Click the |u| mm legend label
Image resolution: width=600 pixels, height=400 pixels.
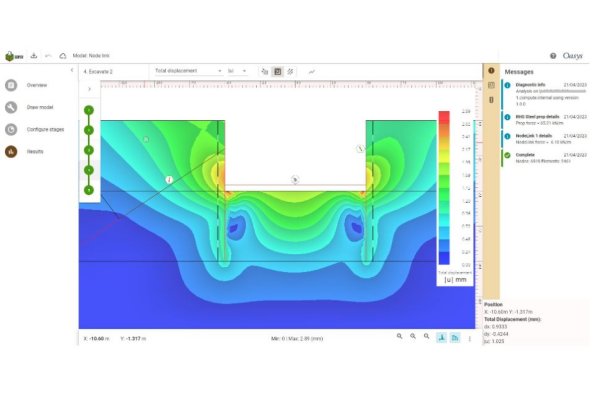pyautogui.click(x=455, y=280)
